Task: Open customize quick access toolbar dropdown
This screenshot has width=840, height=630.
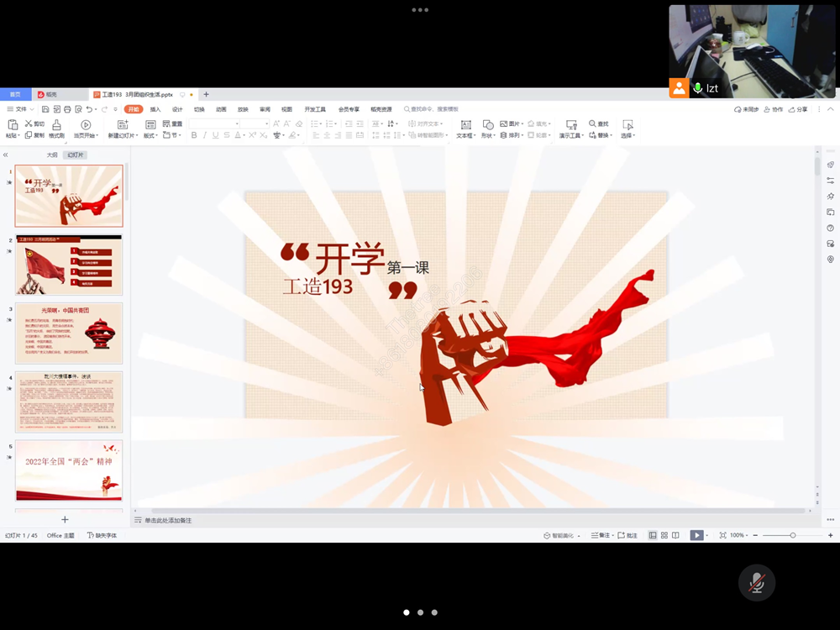Action: pos(115,109)
